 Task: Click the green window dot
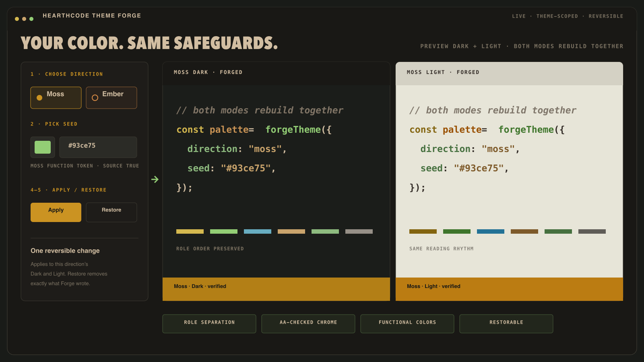pos(31,19)
